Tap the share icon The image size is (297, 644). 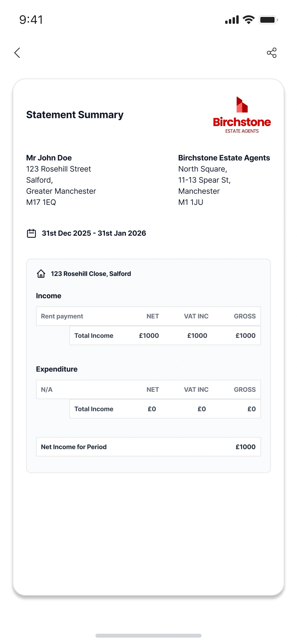[271, 53]
